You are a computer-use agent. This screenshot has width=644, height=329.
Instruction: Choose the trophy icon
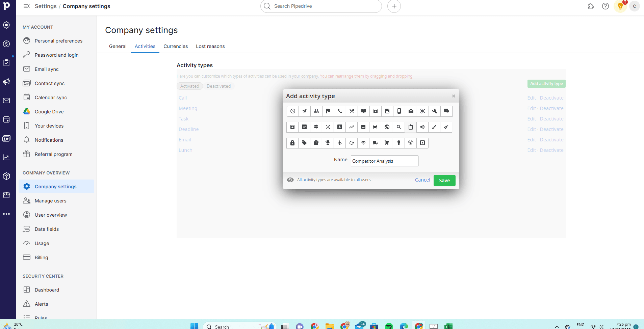[x=328, y=143]
